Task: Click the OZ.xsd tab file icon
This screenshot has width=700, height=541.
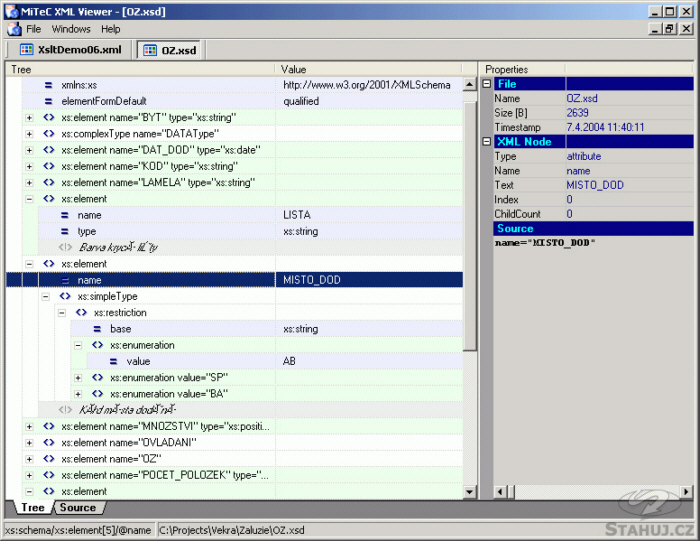Action: pyautogui.click(x=150, y=50)
